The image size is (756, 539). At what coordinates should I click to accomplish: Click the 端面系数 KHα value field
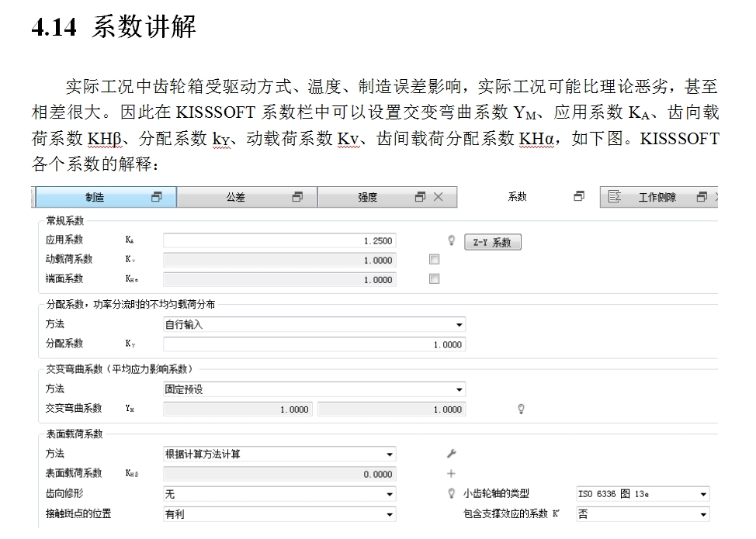click(x=279, y=279)
